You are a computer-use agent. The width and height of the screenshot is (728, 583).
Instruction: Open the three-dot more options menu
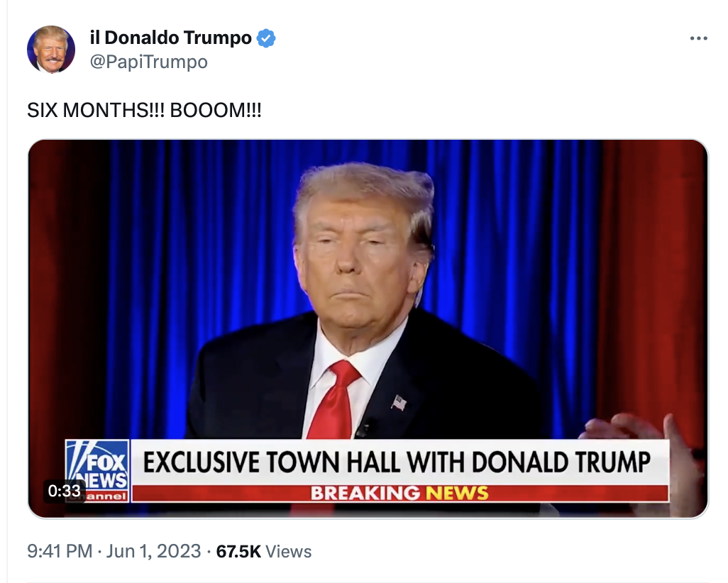click(698, 38)
